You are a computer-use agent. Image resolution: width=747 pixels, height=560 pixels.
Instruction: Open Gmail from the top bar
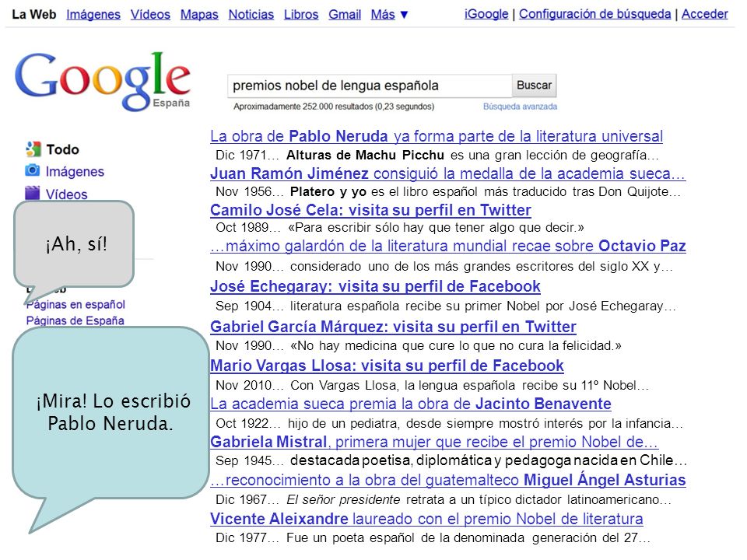coord(345,15)
